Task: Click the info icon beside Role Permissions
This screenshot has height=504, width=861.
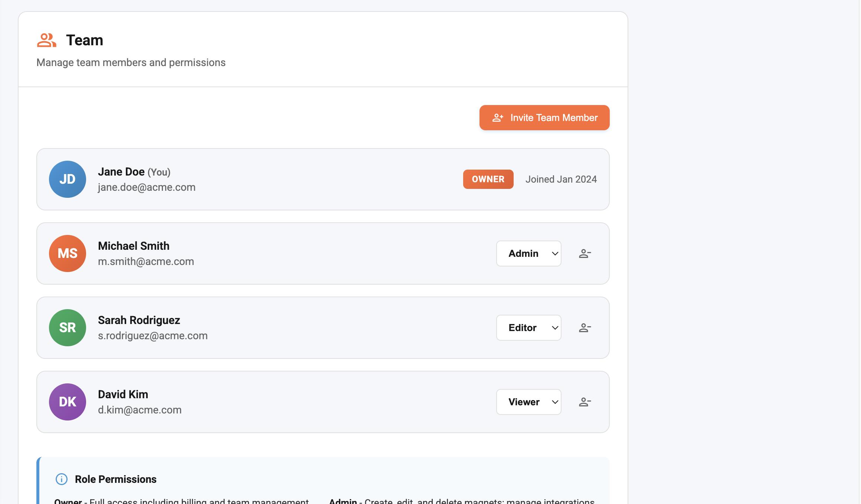Action: click(61, 479)
